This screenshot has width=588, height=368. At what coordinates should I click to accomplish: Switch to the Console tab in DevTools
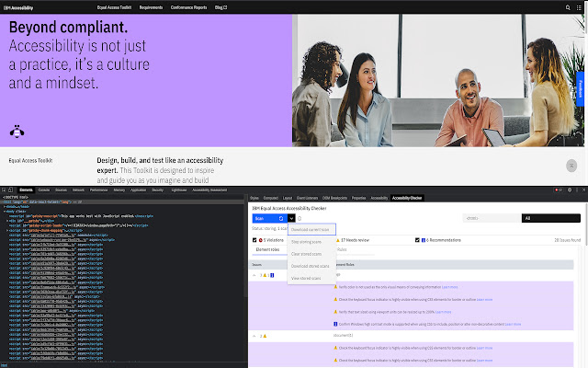(x=44, y=190)
